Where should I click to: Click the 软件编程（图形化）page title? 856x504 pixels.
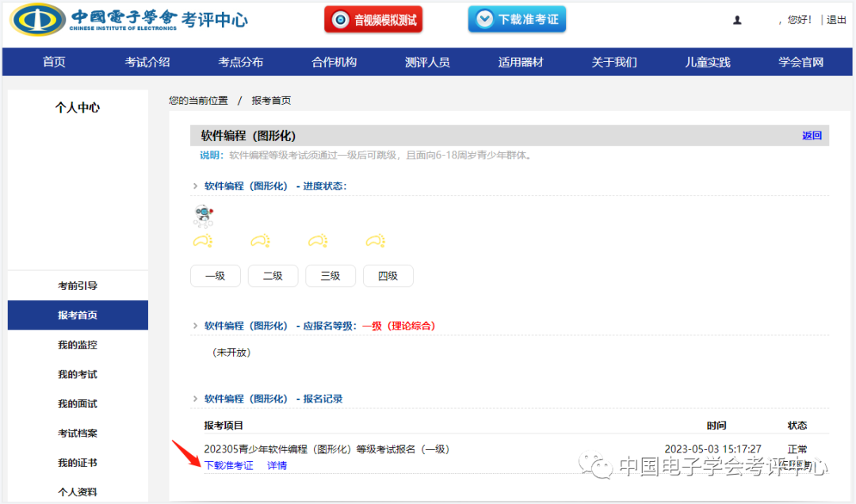pos(248,136)
